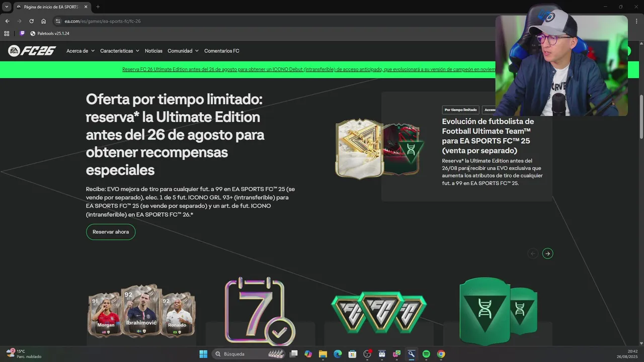Select the Ibrahimović player card
The height and width of the screenshot is (362, 644).
[141, 312]
